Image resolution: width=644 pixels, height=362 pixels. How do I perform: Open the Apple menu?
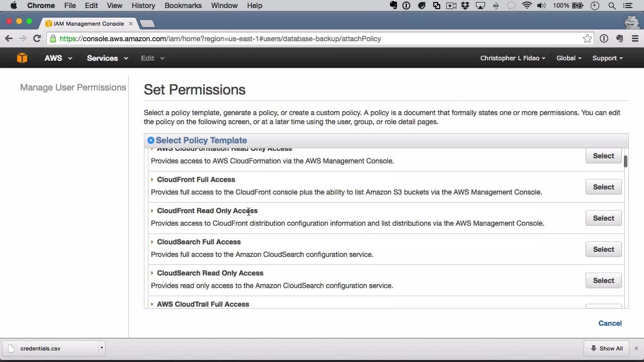point(14,6)
